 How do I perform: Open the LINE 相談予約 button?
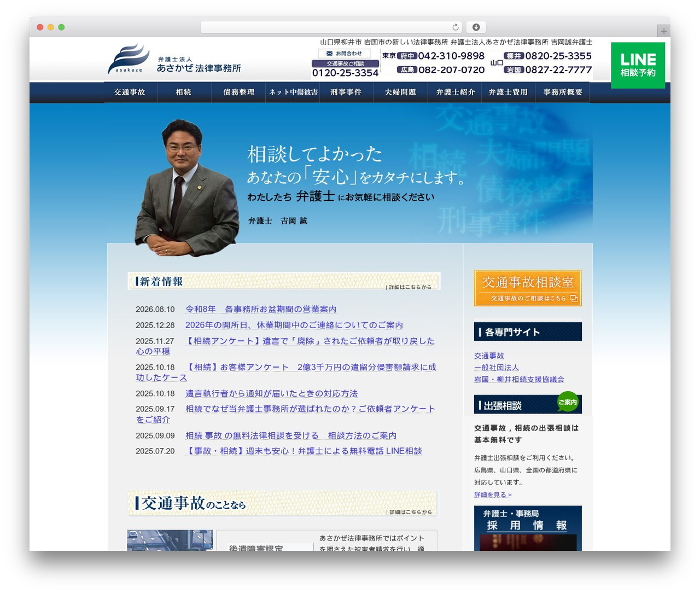[x=638, y=65]
